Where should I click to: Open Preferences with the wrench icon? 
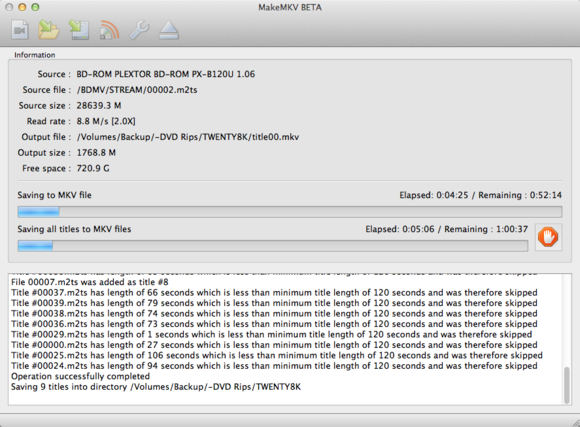click(139, 30)
